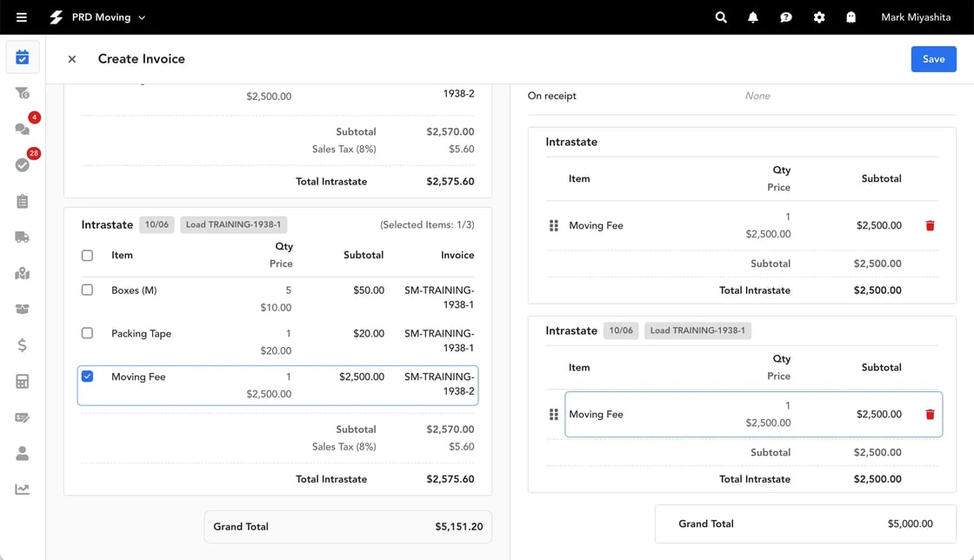974x560 pixels.
Task: Select the clipboard icon in the left sidebar
Action: point(23,201)
